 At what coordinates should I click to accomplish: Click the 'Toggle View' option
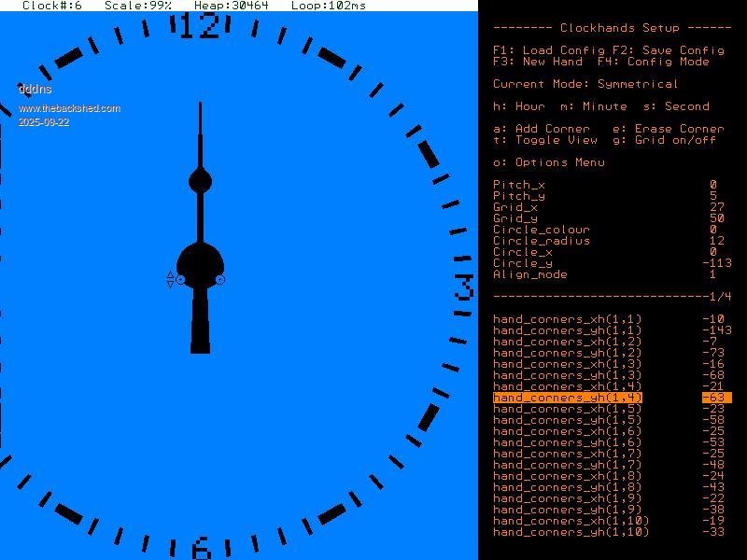pyautogui.click(x=545, y=140)
